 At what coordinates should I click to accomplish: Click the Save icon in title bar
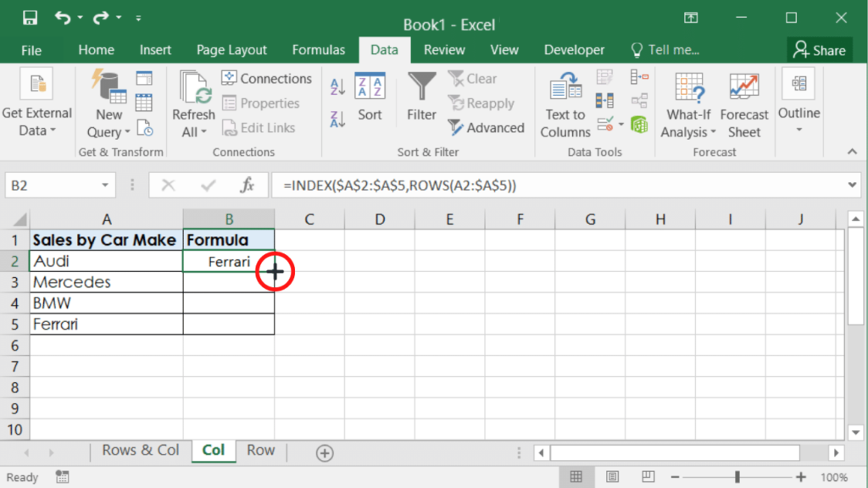30,18
